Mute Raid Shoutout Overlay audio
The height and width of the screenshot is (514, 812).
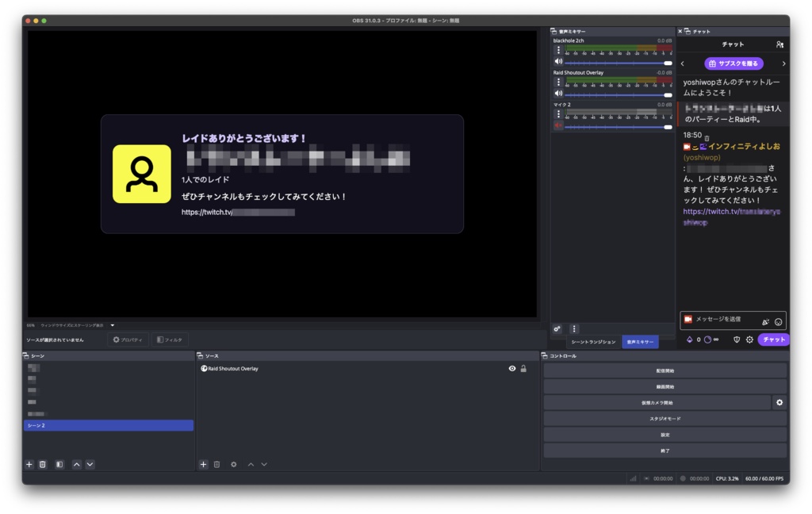tap(558, 94)
